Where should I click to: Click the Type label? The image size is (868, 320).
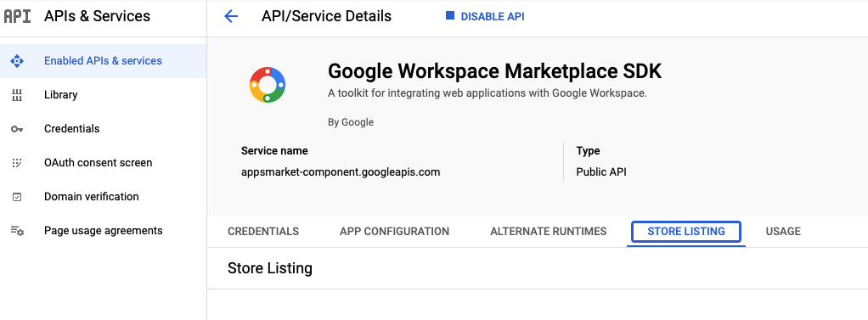click(x=588, y=150)
